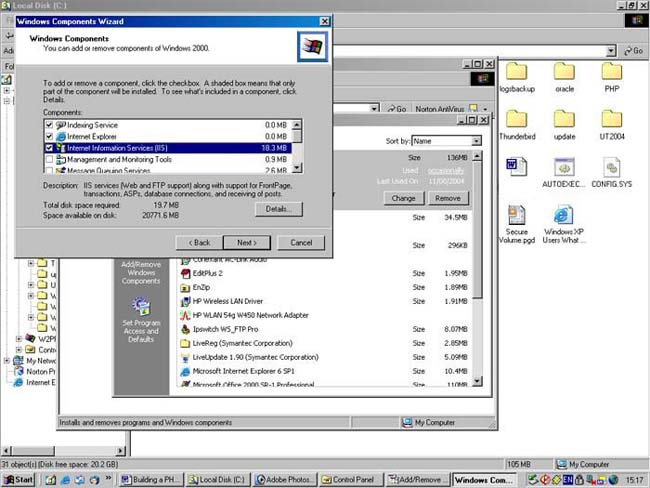Toggle the Internet Information Services (IIS) checkbox
Viewport: 650px width, 488px height.
(x=49, y=147)
